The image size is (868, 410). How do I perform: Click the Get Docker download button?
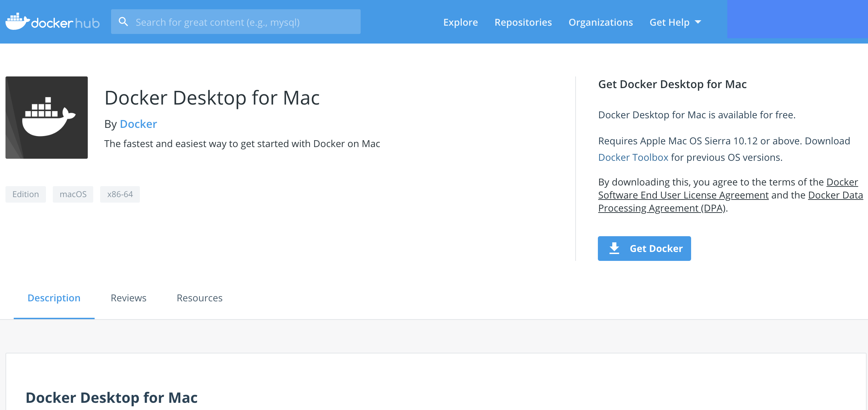(x=644, y=249)
